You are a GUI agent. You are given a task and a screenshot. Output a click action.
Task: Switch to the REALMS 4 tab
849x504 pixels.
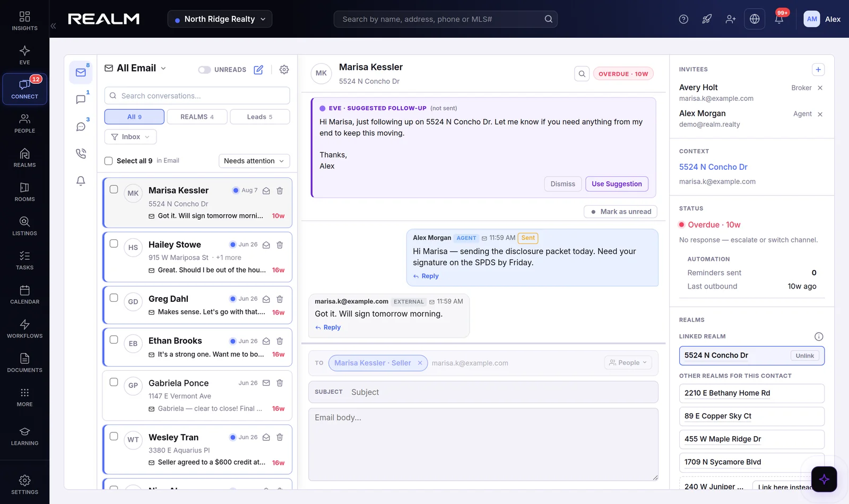tap(197, 117)
